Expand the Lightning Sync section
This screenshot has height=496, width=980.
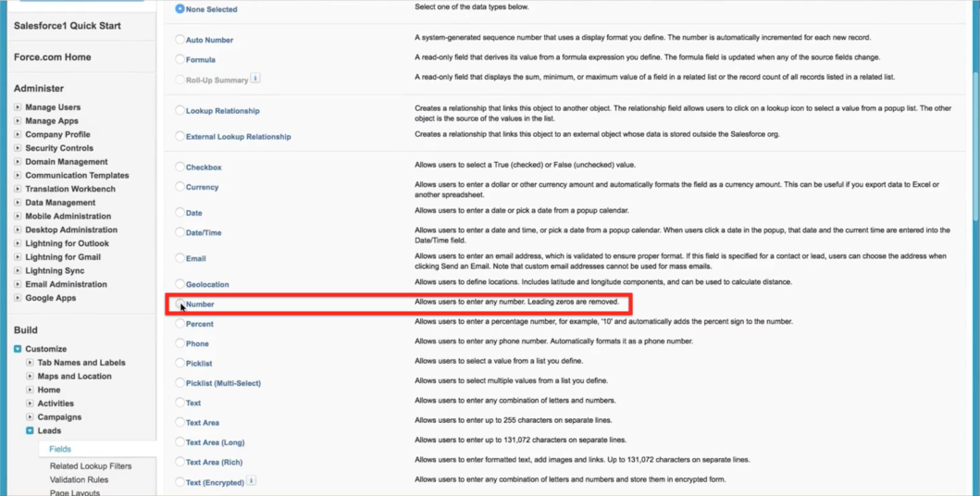pos(18,270)
